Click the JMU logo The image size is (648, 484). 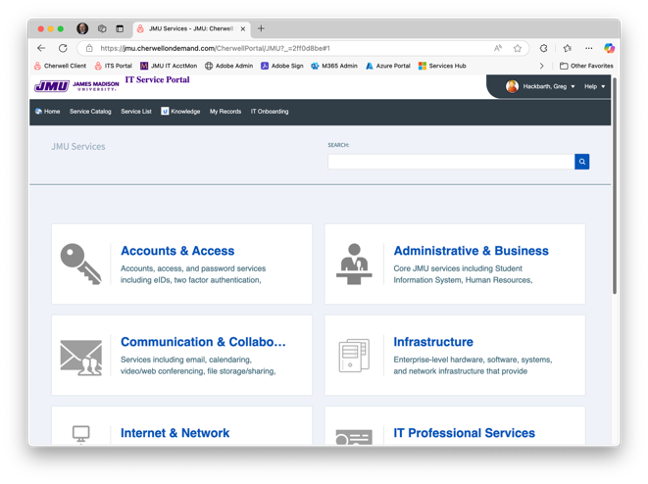[x=76, y=86]
